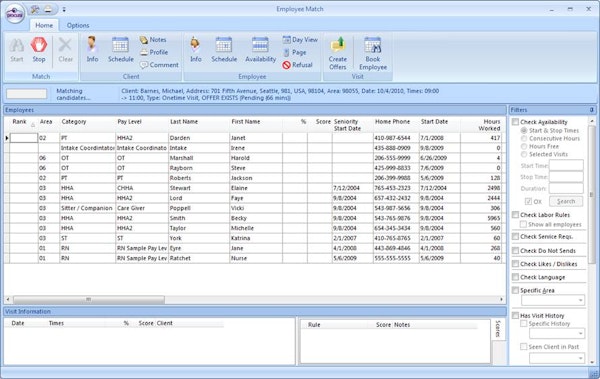The width and height of the screenshot is (600, 379).
Task: Open Employee Availability
Action: pos(261,50)
